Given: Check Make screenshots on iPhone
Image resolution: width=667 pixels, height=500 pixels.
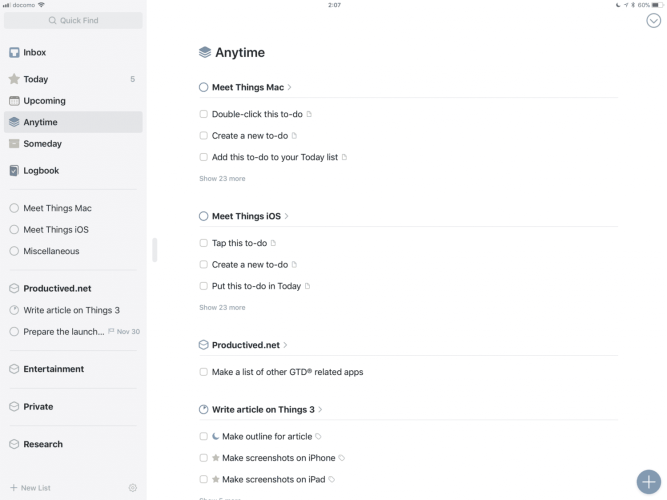Looking at the screenshot, I should pos(203,458).
